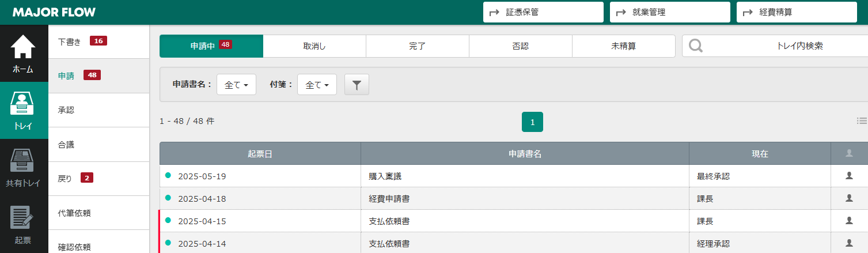This screenshot has height=253, width=868.
Task: Sort by the 申請書名 column header
Action: 525,154
